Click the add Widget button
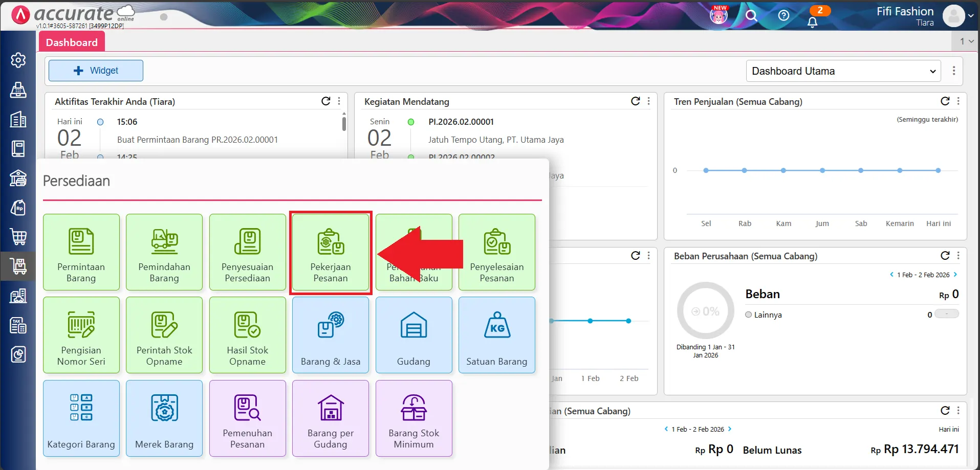The width and height of the screenshot is (980, 470). (x=96, y=71)
